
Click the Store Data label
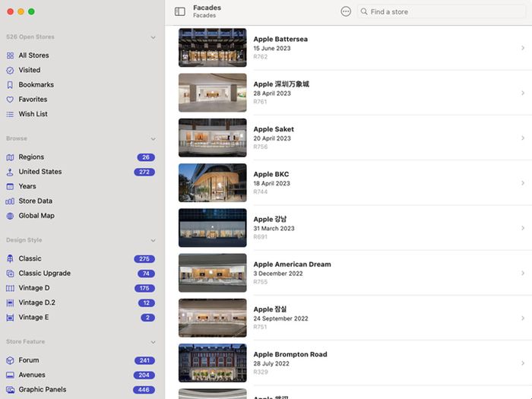35,201
